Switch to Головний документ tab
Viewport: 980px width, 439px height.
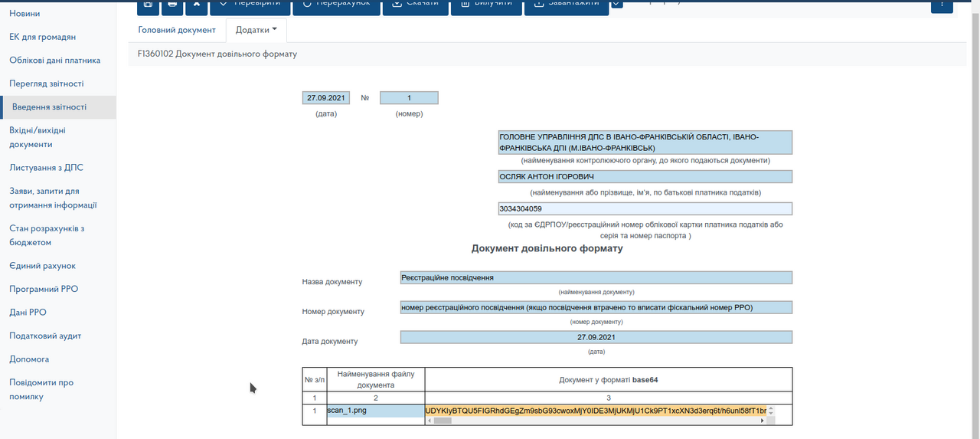click(177, 30)
